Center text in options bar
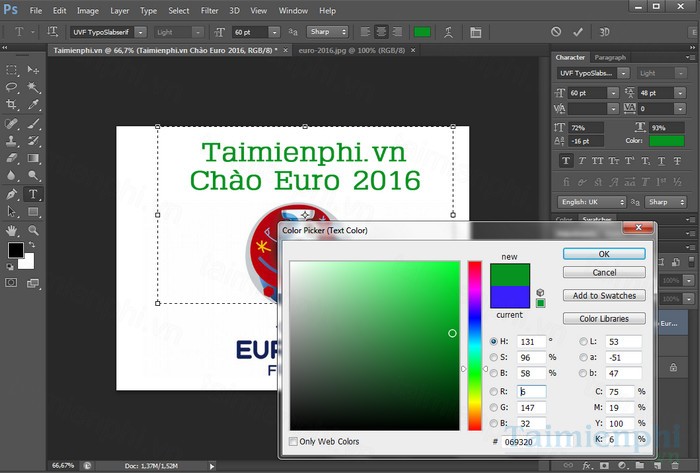 pos(381,32)
